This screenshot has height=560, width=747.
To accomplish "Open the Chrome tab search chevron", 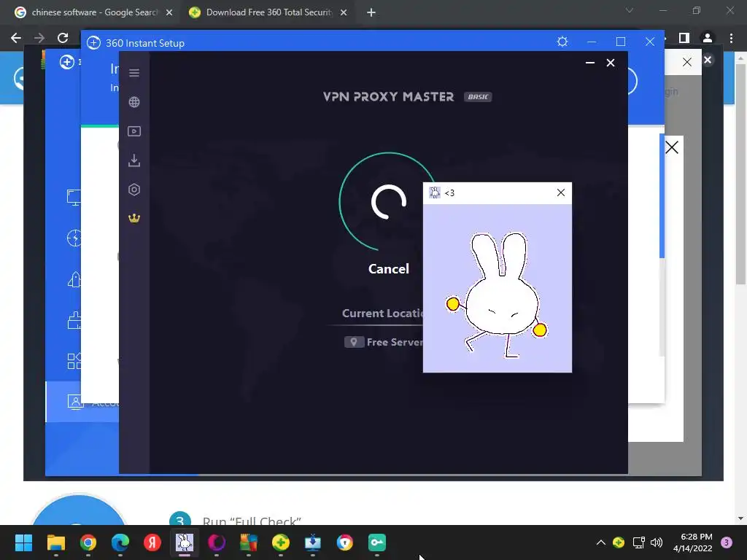I will point(630,10).
